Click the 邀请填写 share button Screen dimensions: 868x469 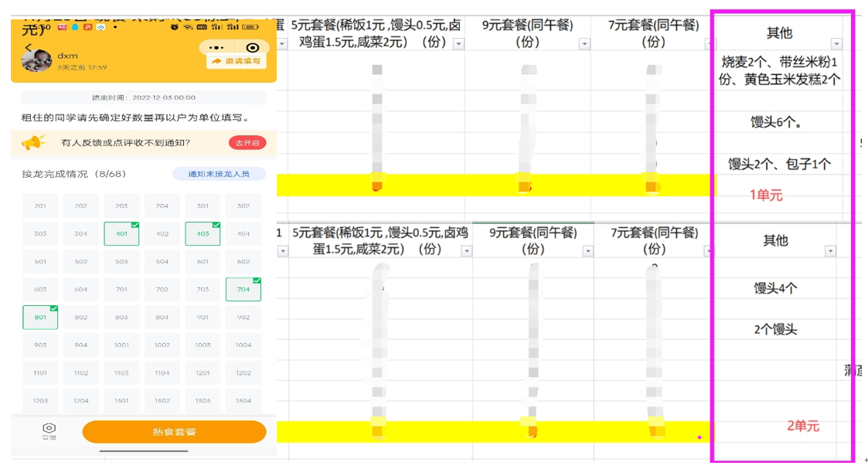click(x=237, y=61)
